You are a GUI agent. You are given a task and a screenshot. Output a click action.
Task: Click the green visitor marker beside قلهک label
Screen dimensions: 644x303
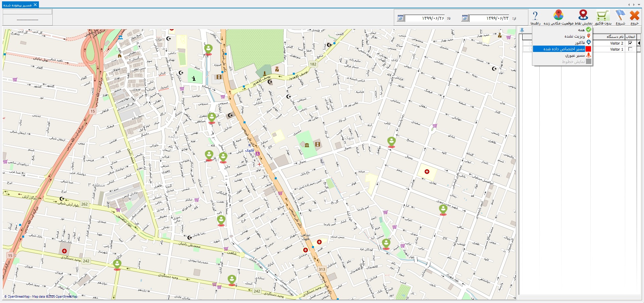(x=223, y=157)
